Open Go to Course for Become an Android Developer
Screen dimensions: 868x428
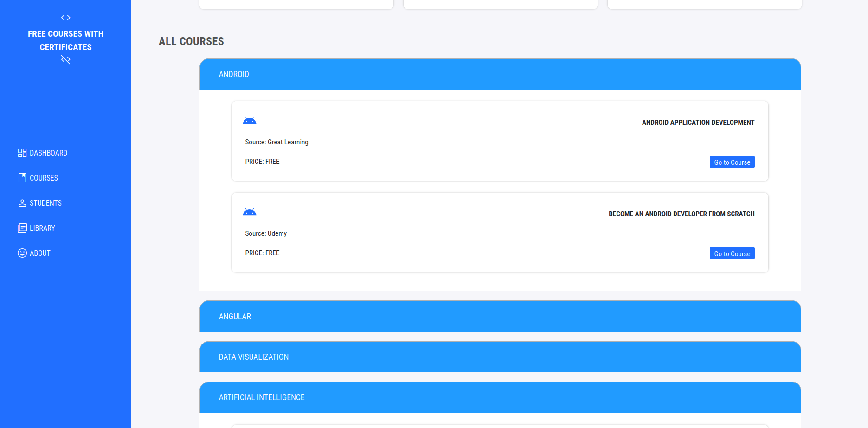pos(732,253)
